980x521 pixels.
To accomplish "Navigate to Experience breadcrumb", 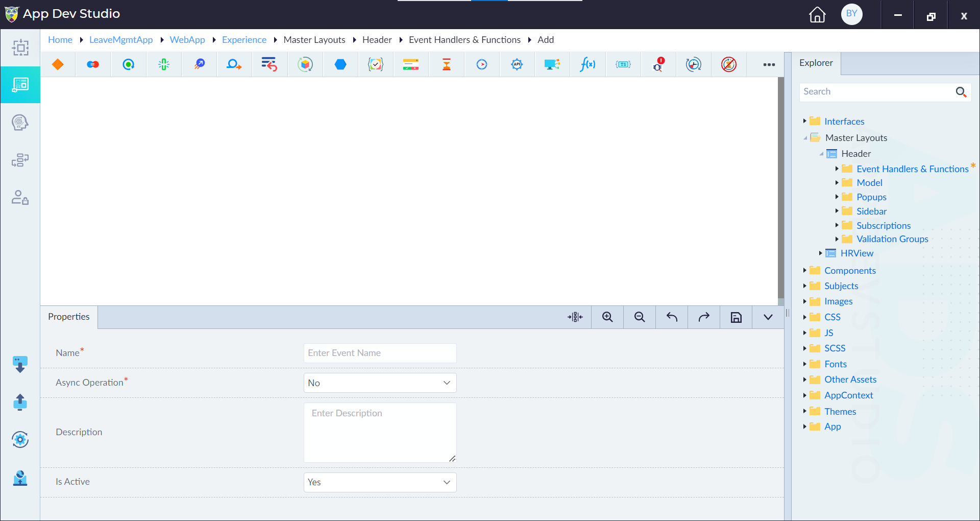I will coord(244,40).
